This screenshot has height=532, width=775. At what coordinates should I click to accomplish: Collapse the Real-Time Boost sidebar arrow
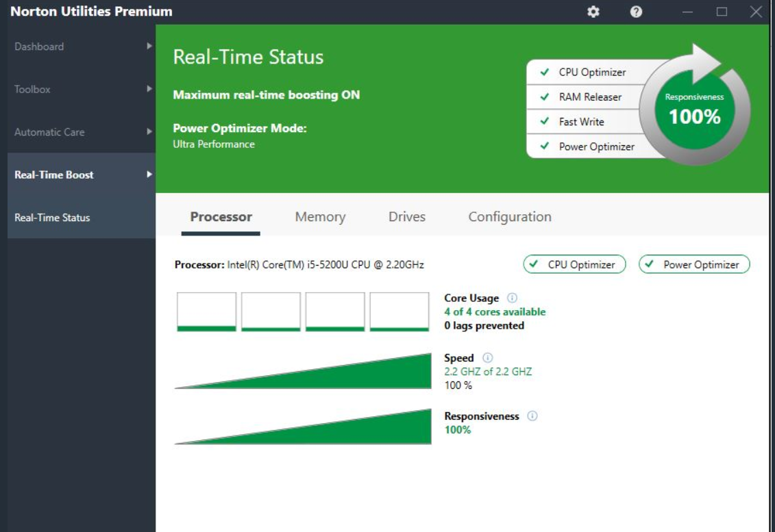(149, 175)
